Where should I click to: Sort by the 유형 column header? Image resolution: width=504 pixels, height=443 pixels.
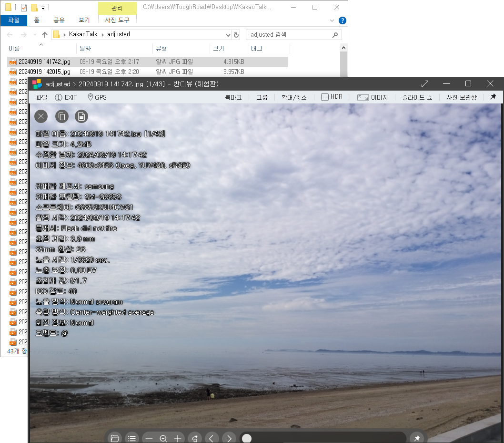coord(181,48)
